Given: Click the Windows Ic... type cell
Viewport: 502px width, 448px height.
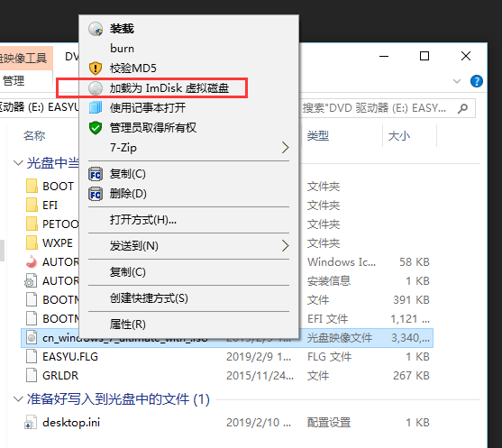Looking at the screenshot, I should pyautogui.click(x=342, y=262).
